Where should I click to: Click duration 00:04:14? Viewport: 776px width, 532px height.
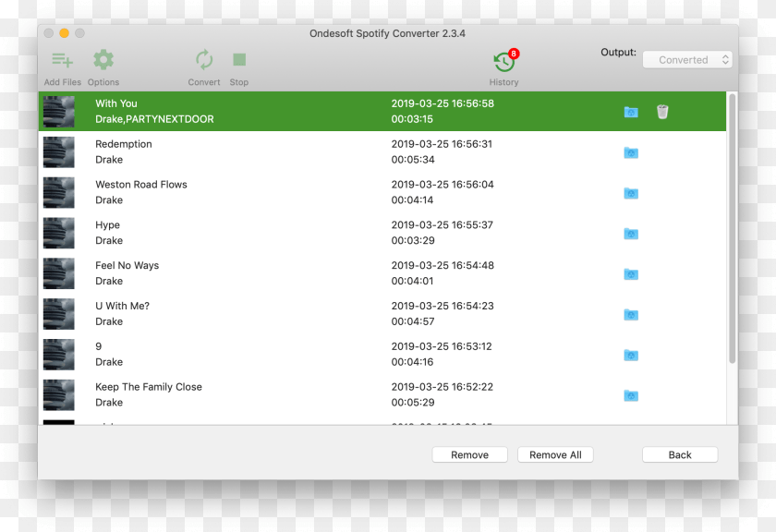pos(412,200)
